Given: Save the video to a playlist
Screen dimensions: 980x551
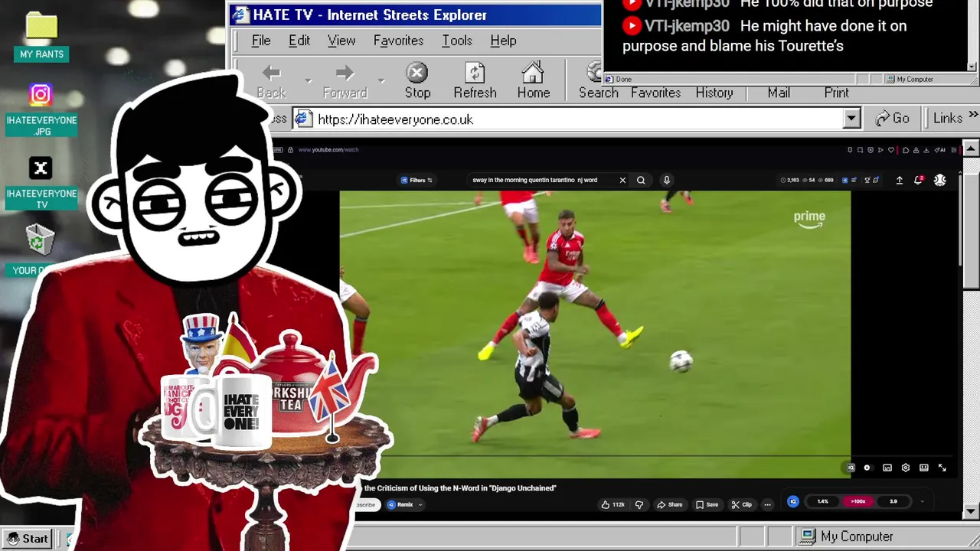Looking at the screenshot, I should 707,504.
